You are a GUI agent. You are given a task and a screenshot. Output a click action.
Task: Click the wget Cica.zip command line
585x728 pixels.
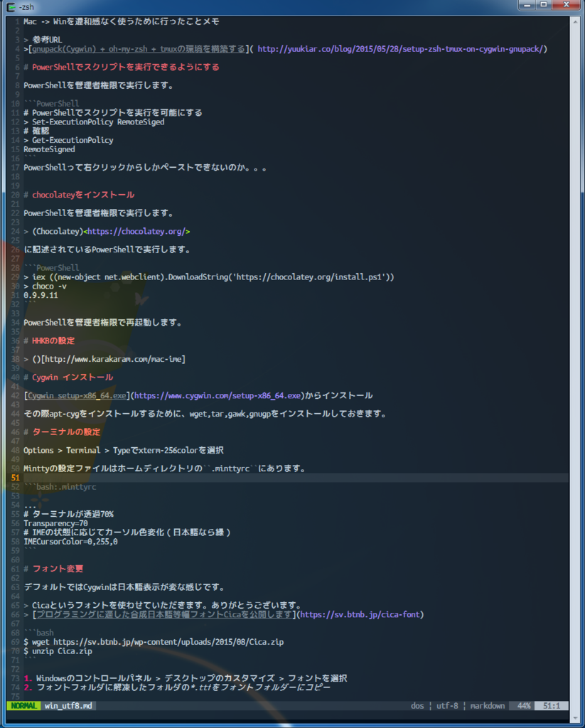point(154,642)
